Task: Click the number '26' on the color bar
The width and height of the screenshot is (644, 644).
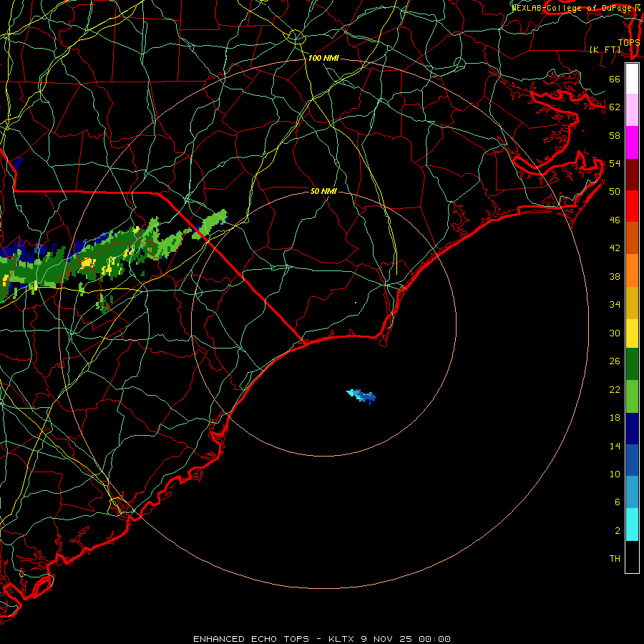Action: [615, 361]
